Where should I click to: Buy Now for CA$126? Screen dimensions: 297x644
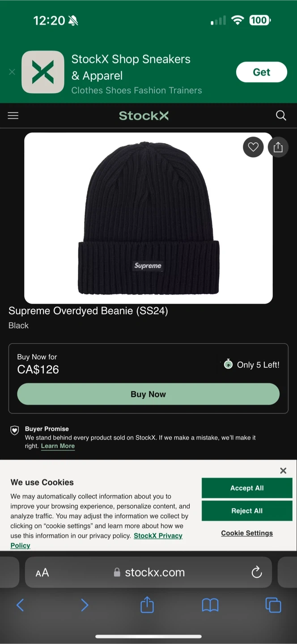pyautogui.click(x=148, y=394)
